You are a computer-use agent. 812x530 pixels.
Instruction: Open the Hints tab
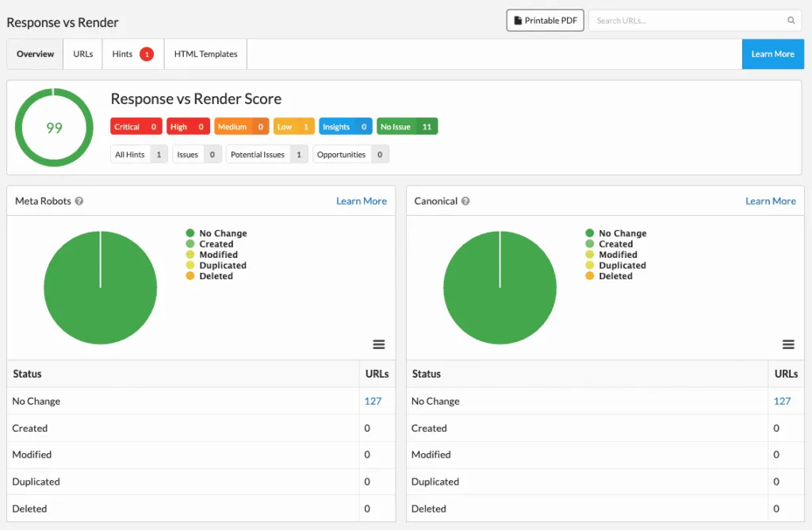tap(122, 53)
